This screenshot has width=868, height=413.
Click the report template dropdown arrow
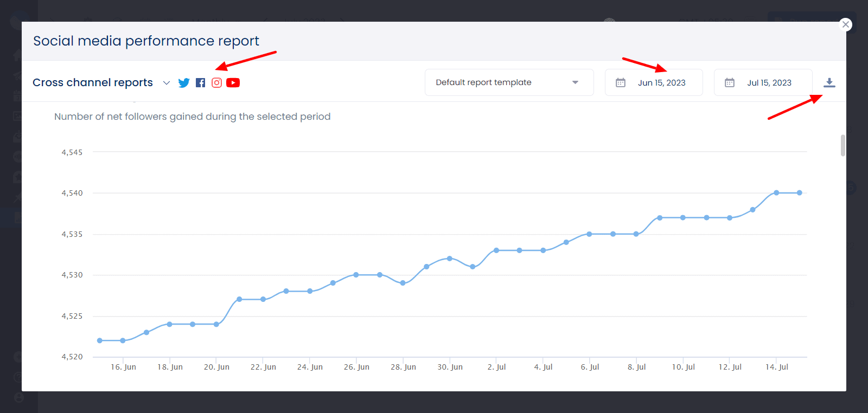click(x=575, y=82)
